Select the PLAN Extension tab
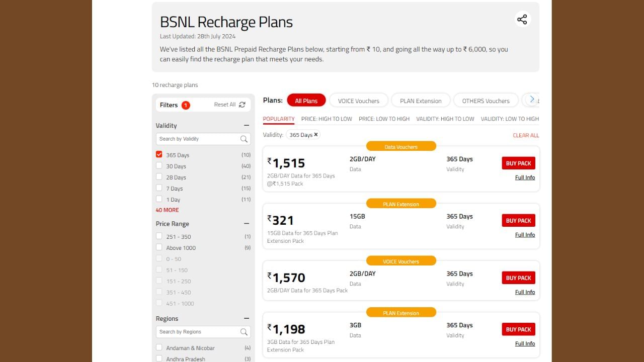This screenshot has width=644, height=362. (x=421, y=101)
